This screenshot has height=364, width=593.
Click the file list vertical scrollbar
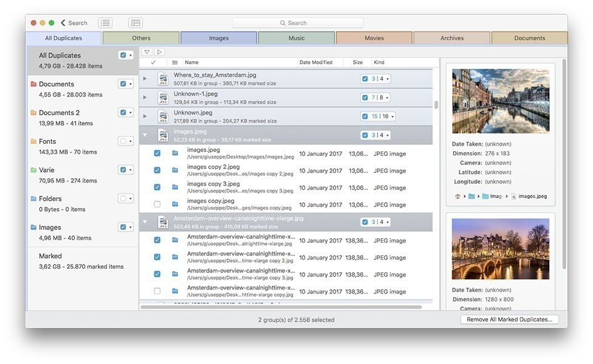436,104
